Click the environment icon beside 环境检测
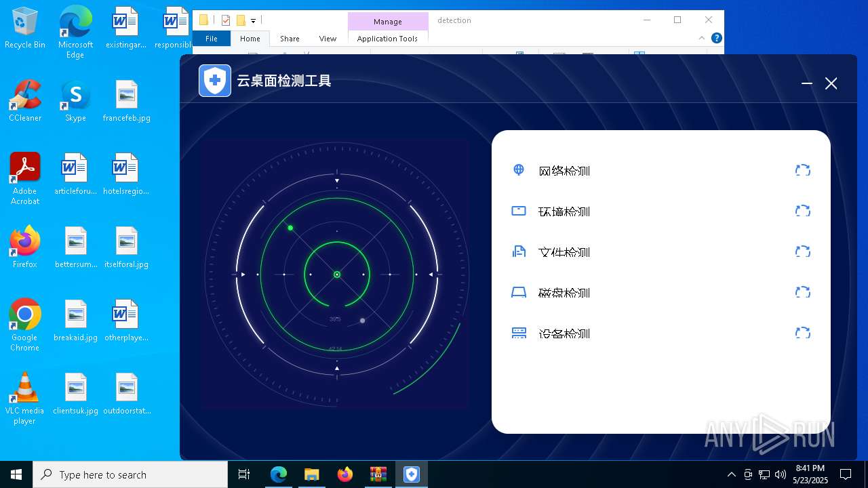The height and width of the screenshot is (488, 868). pos(519,211)
